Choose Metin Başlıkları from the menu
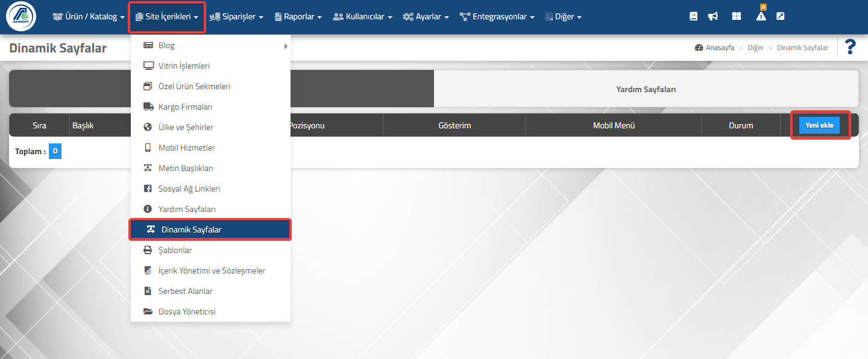The width and height of the screenshot is (868, 359). (210, 168)
